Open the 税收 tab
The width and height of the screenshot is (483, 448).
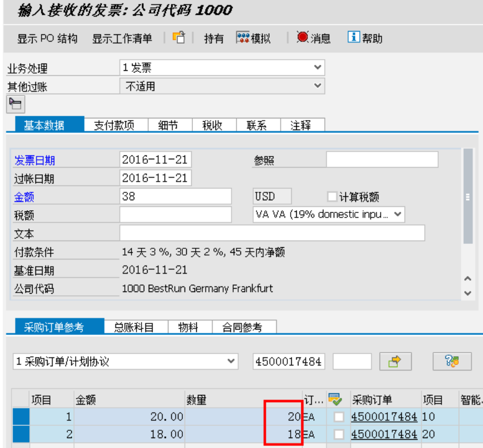(x=214, y=125)
